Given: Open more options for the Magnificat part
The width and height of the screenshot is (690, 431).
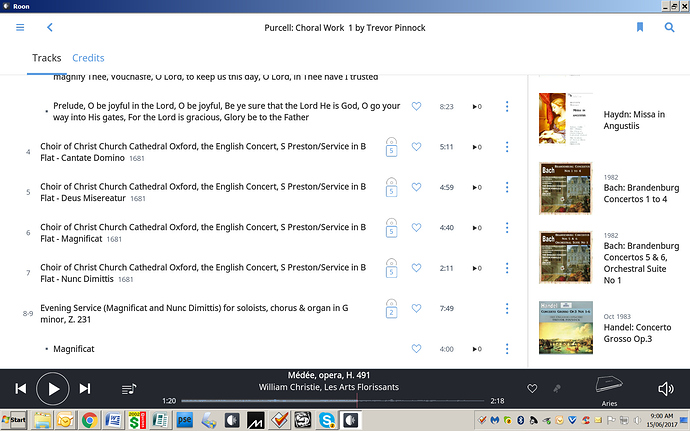Looking at the screenshot, I should (507, 349).
